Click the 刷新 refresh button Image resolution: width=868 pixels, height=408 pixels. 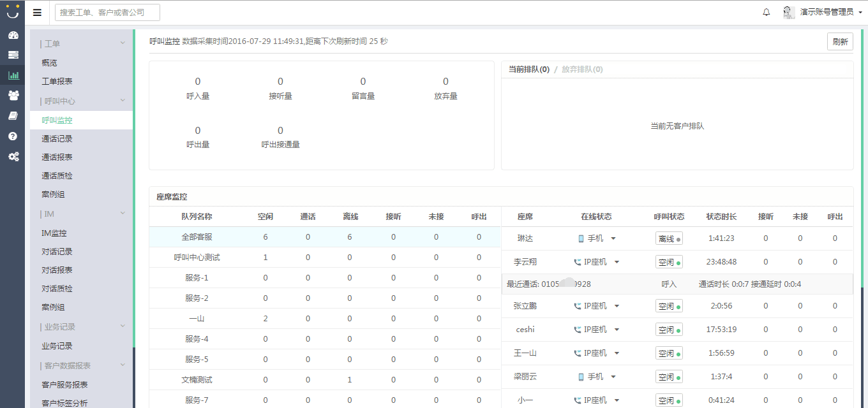[840, 42]
